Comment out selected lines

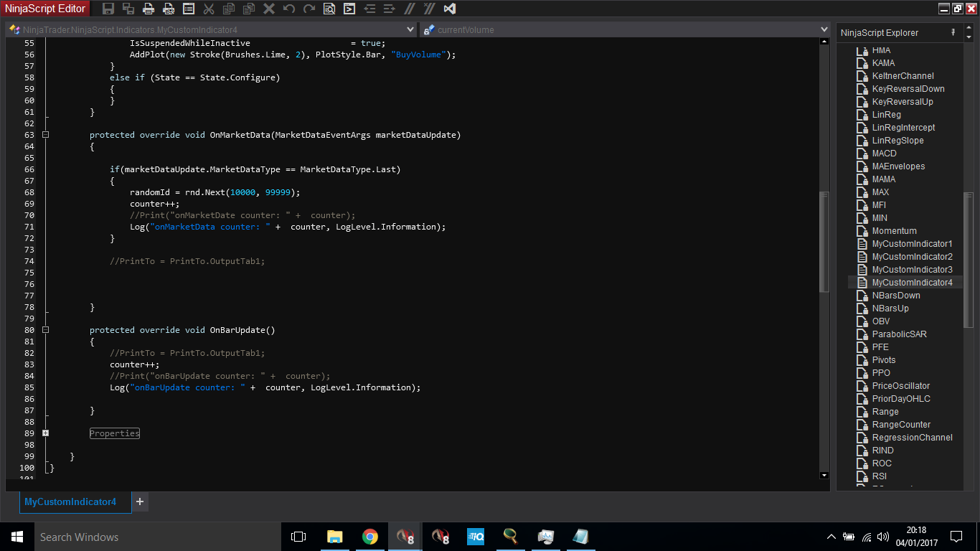(410, 9)
